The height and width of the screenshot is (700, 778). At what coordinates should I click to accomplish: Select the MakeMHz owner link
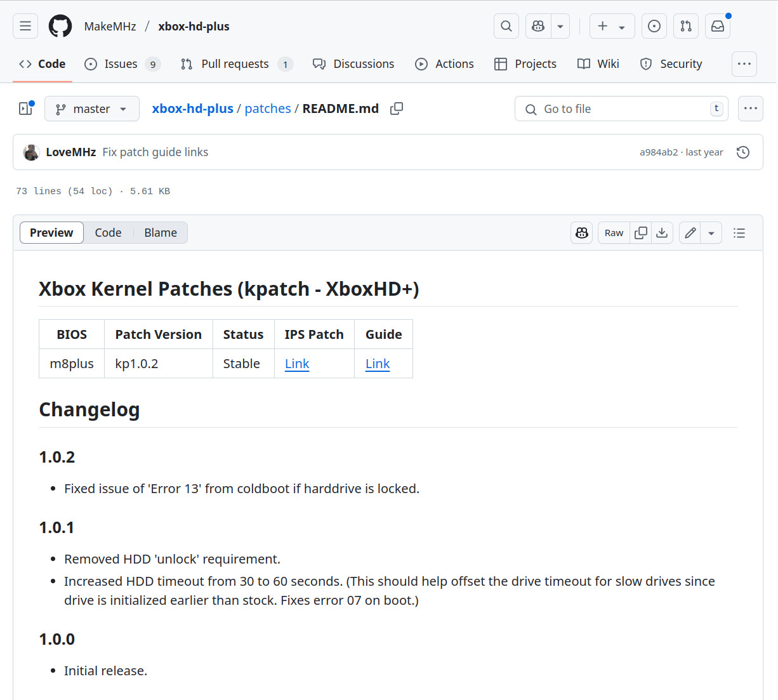[x=110, y=26]
